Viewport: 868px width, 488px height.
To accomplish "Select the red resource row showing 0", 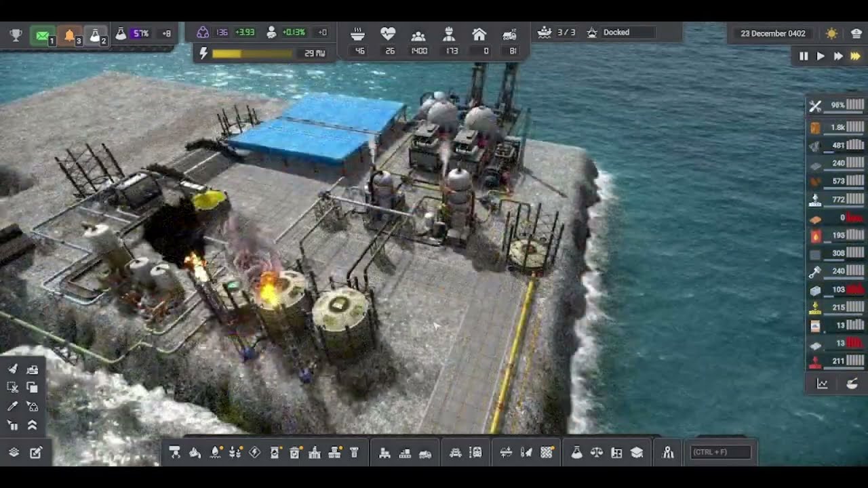I will [x=835, y=218].
